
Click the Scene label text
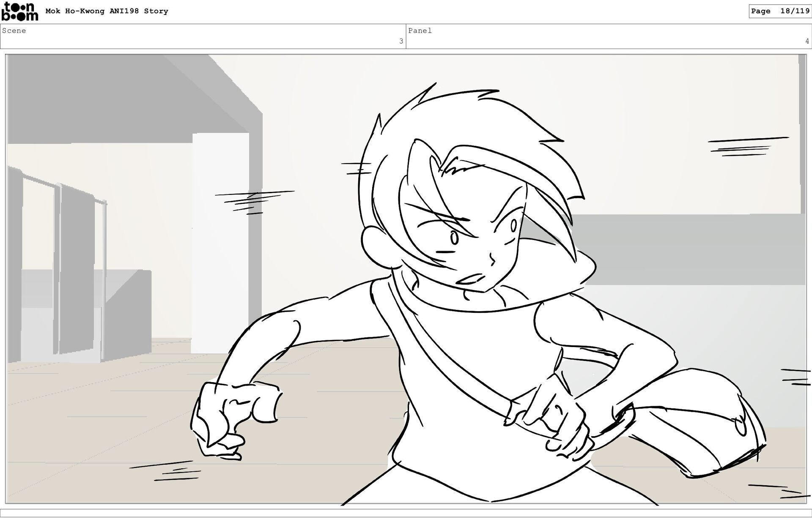coord(14,31)
